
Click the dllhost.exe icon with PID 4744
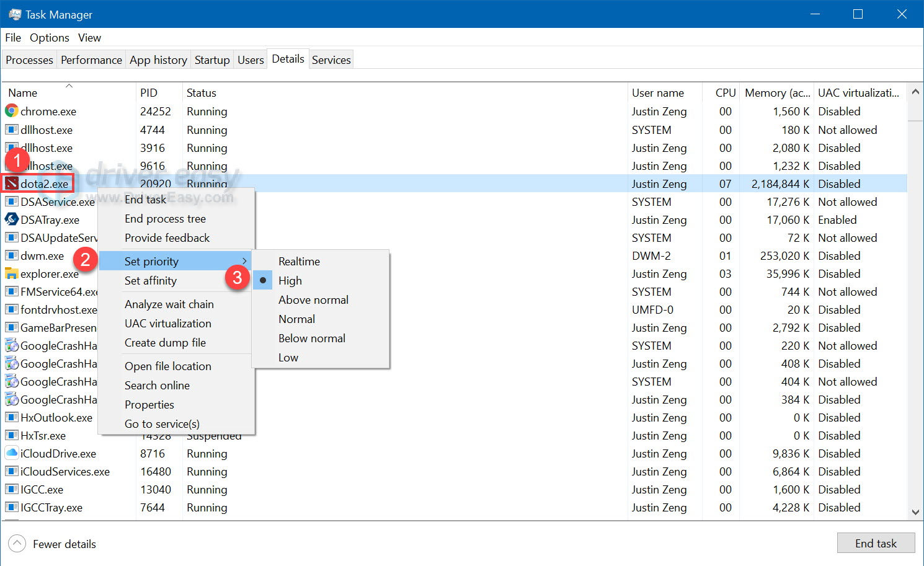coord(11,130)
